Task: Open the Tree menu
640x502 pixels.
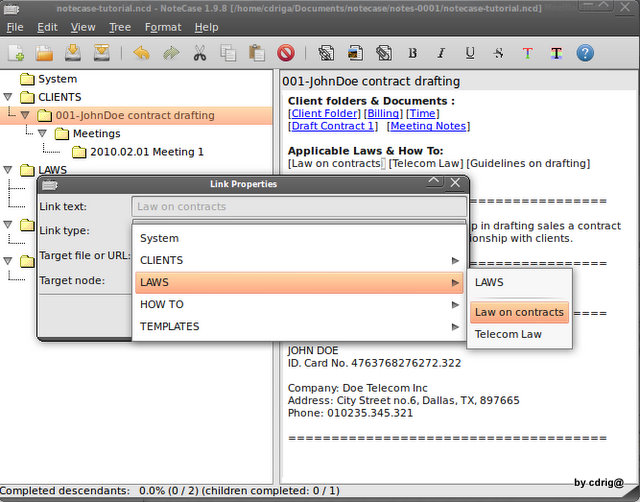Action: coord(120,27)
